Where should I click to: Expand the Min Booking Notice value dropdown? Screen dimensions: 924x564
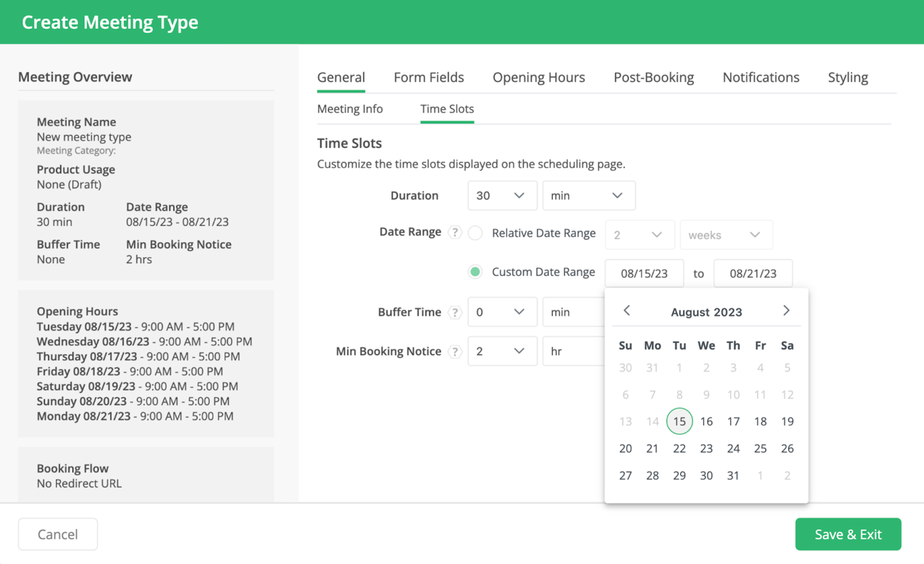click(x=502, y=351)
